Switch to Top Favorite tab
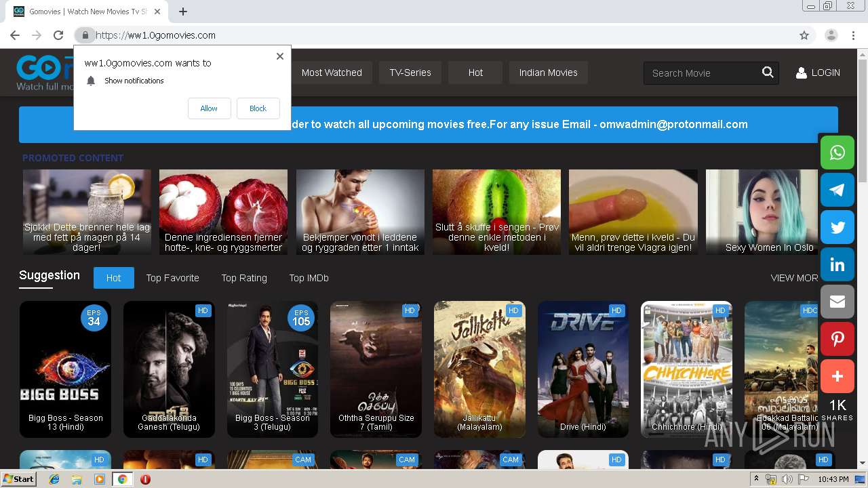The image size is (868, 488). [172, 278]
